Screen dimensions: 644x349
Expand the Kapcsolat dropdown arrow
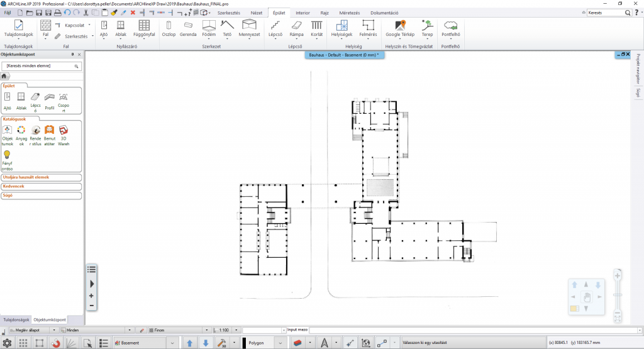pos(89,25)
